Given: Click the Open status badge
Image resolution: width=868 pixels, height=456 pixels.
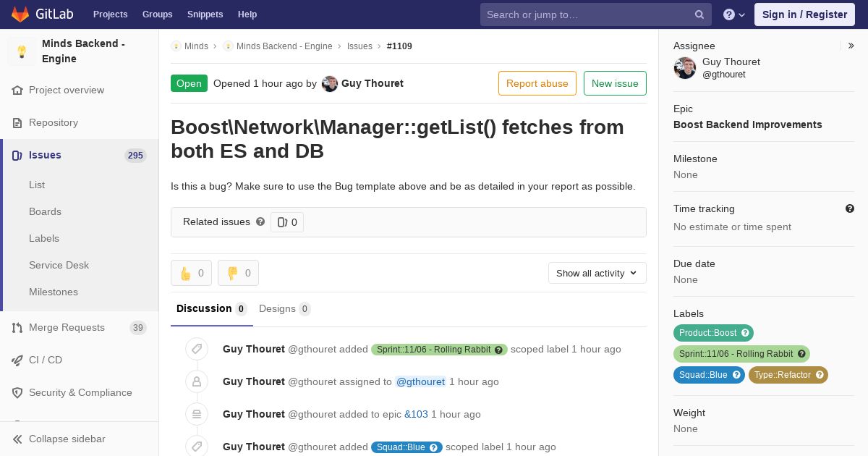Looking at the screenshot, I should [x=189, y=83].
